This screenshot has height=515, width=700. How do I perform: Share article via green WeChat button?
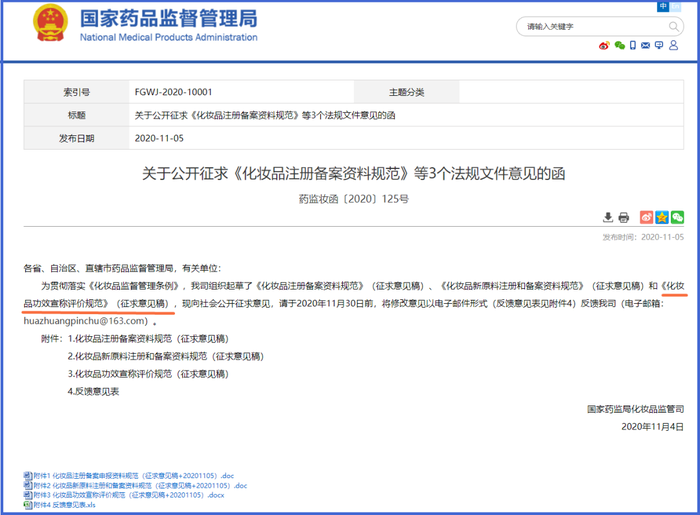(x=677, y=217)
